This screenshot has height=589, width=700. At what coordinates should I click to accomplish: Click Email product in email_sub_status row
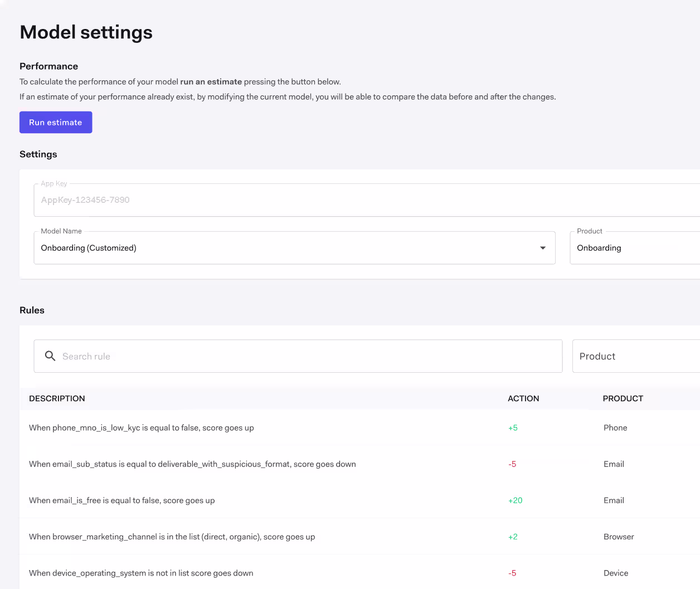[x=614, y=464]
